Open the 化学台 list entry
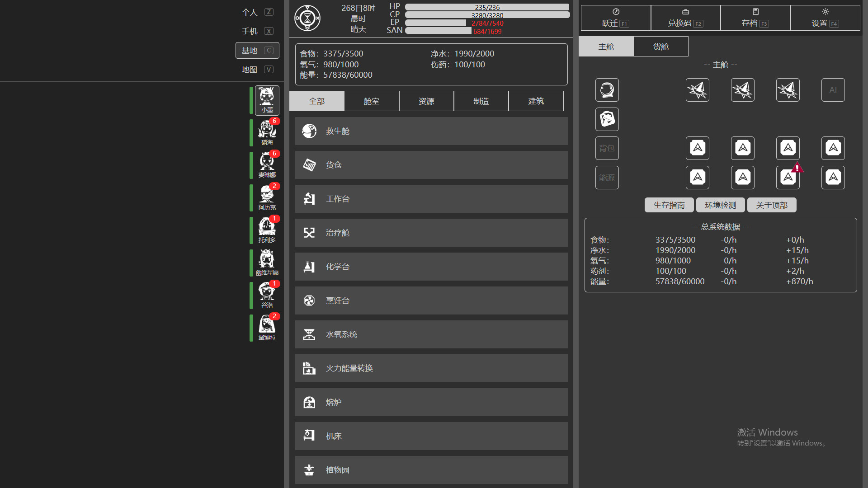 point(431,267)
